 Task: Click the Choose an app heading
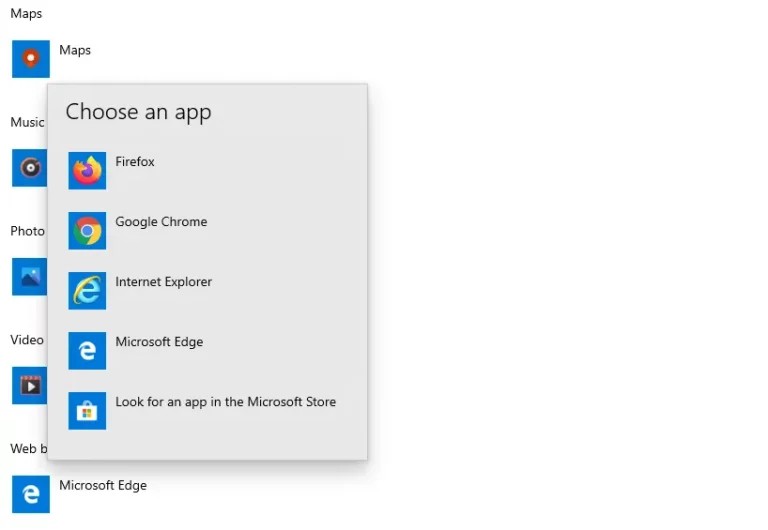(139, 112)
